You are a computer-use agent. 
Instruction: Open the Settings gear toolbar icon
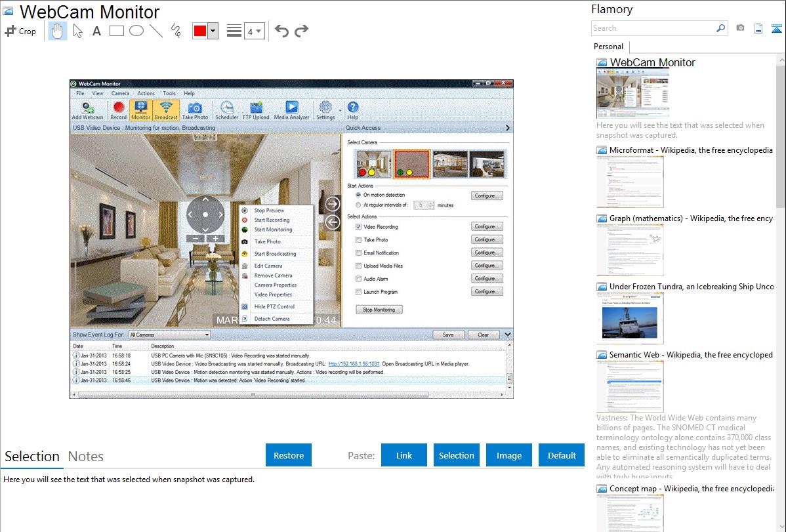325,111
